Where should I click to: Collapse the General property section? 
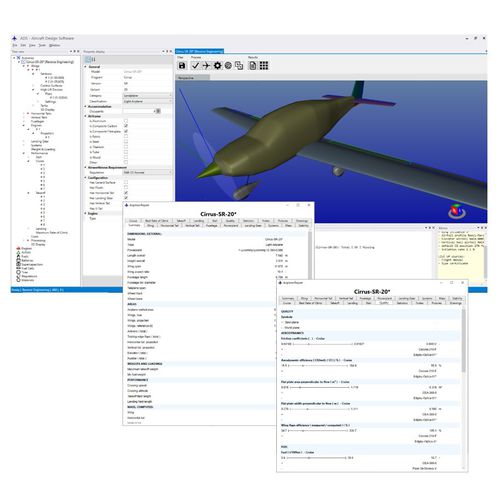[x=85, y=67]
